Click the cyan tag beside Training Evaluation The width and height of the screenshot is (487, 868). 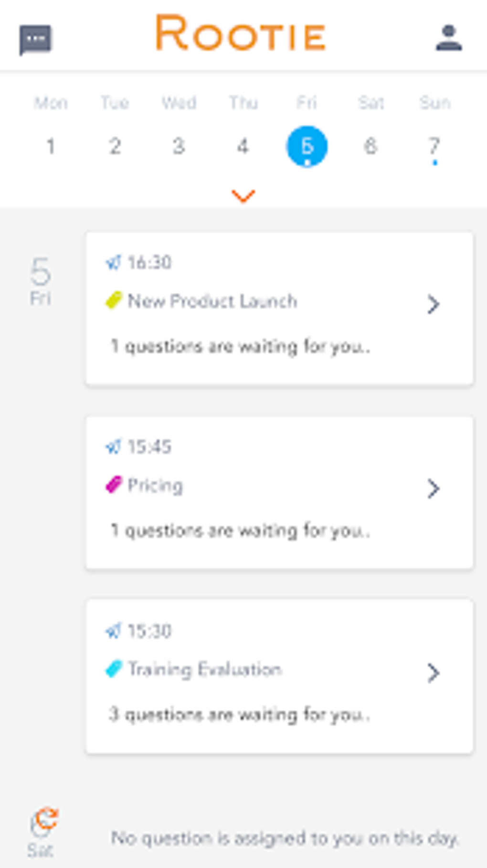[114, 669]
